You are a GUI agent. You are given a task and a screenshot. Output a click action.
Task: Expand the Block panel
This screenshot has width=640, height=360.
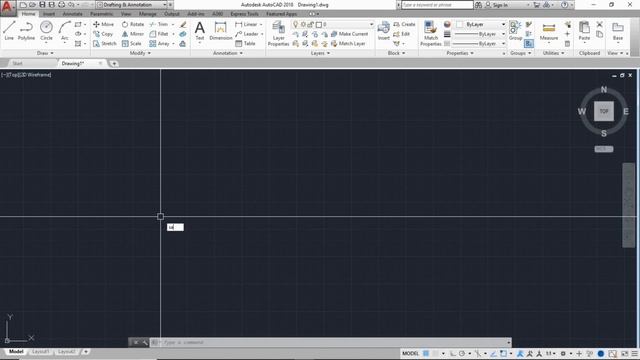(396, 53)
